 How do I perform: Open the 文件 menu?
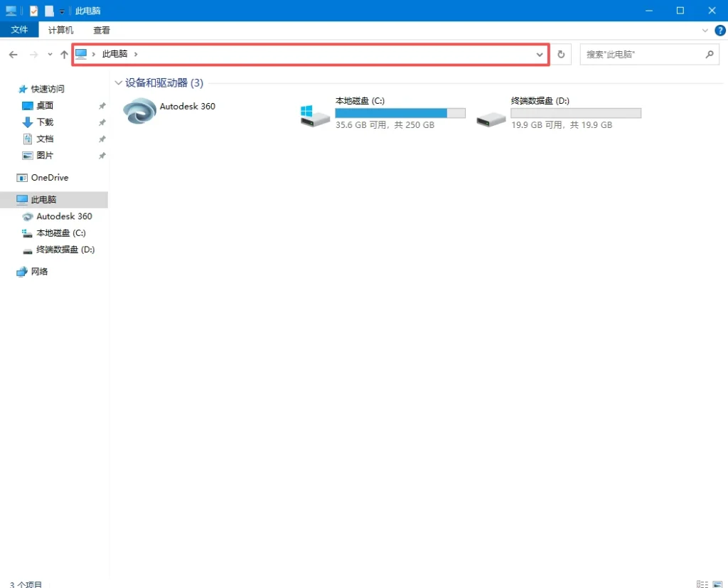click(x=19, y=30)
